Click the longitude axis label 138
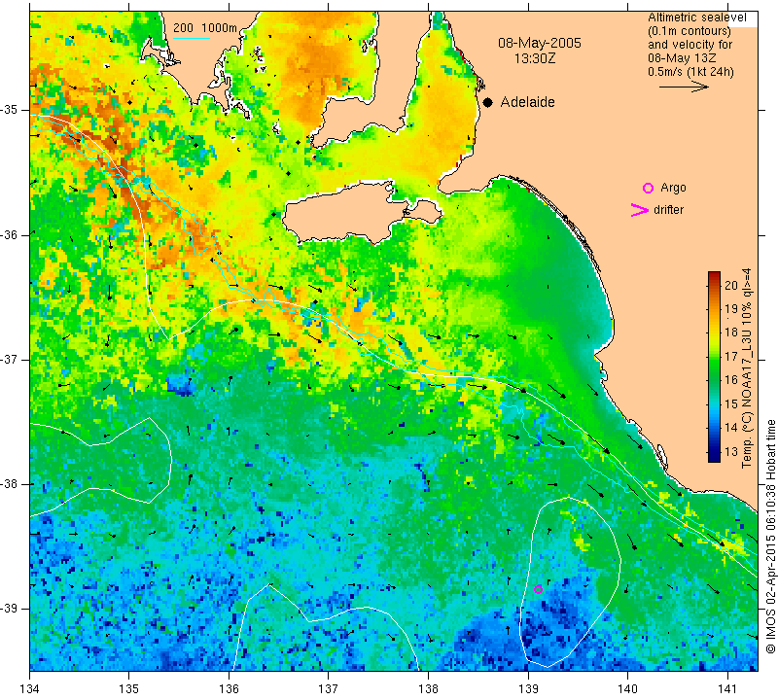This screenshot has height=700, width=778. point(428,688)
